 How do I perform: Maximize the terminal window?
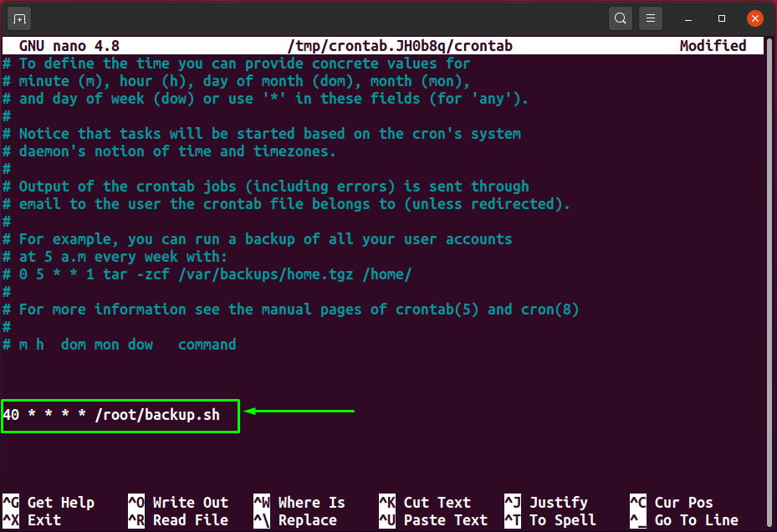tap(722, 19)
